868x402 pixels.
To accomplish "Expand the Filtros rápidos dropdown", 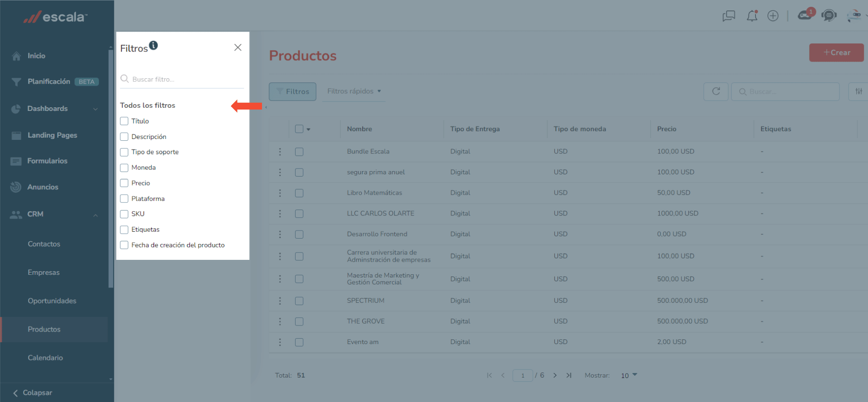I will click(x=354, y=91).
